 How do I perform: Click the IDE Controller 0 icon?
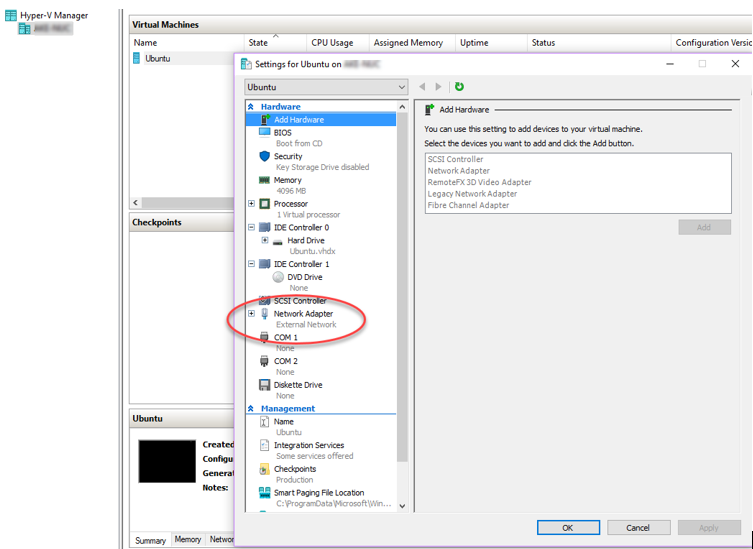265,227
